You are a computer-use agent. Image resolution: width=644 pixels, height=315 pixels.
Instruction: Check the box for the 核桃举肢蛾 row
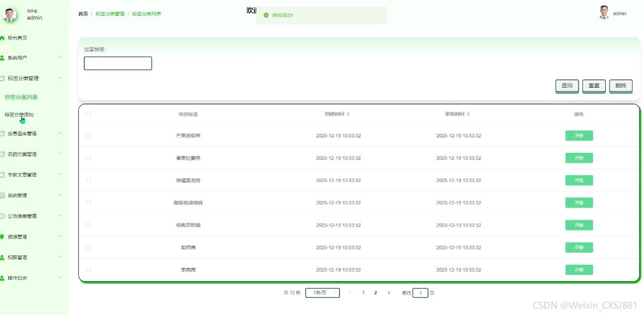coord(88,225)
